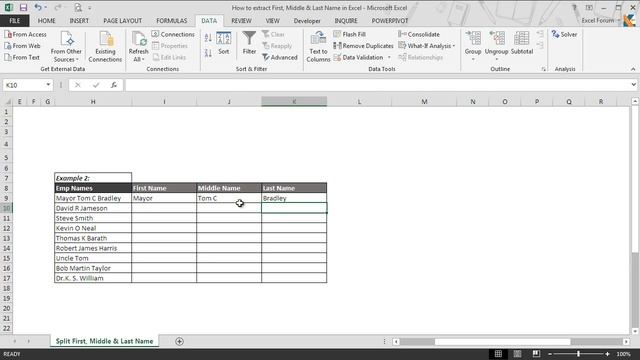Open What-If Analysis dropdown
The height and width of the screenshot is (360, 640).
427,46
